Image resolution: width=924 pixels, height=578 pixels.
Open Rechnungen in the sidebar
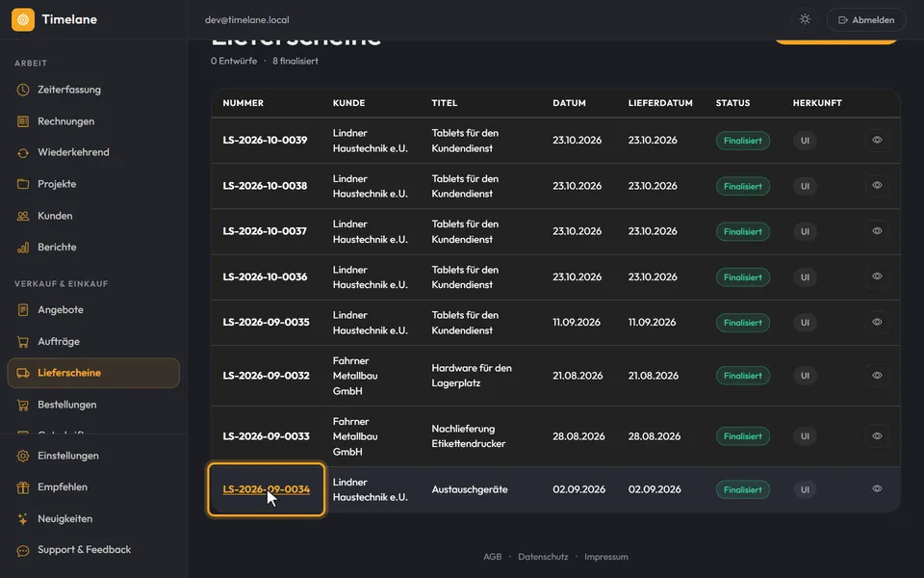pyautogui.click(x=93, y=121)
